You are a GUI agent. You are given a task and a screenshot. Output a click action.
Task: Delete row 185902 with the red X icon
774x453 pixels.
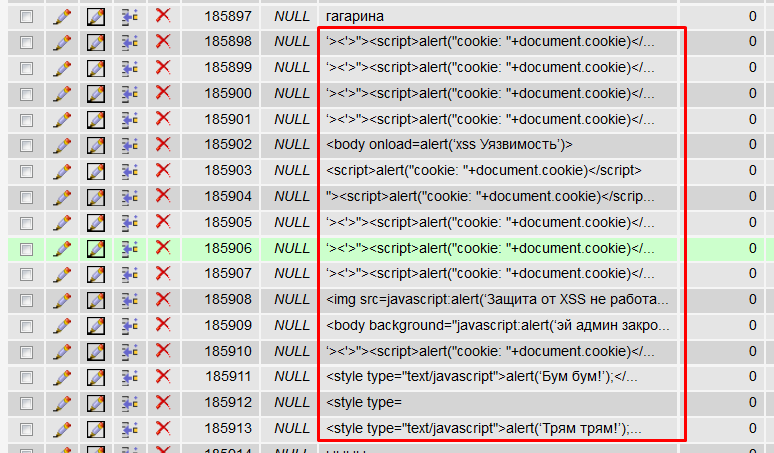[163, 144]
